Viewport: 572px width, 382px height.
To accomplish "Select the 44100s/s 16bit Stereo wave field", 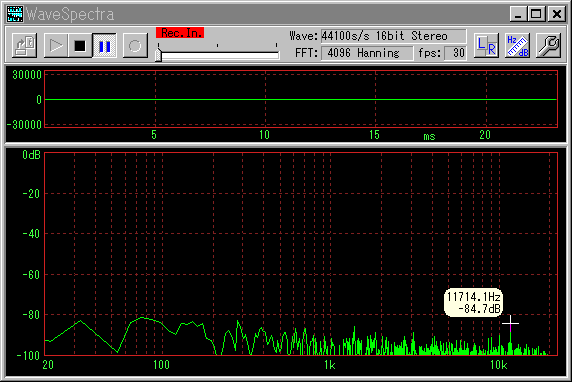I will coord(394,36).
